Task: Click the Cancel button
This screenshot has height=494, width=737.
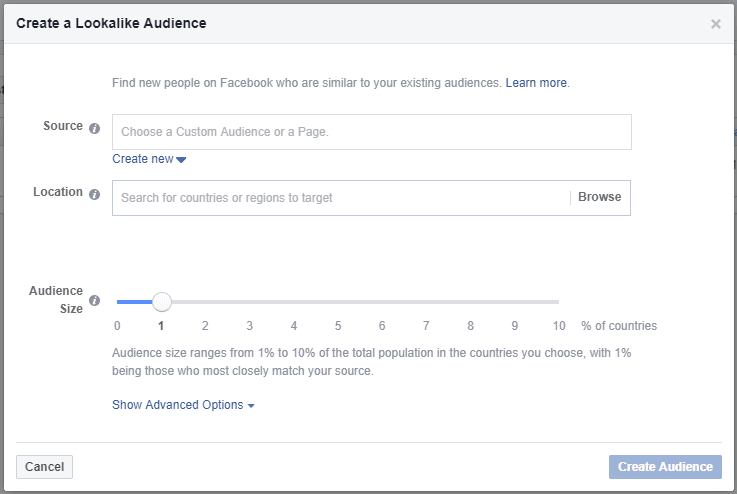Action: pyautogui.click(x=44, y=467)
